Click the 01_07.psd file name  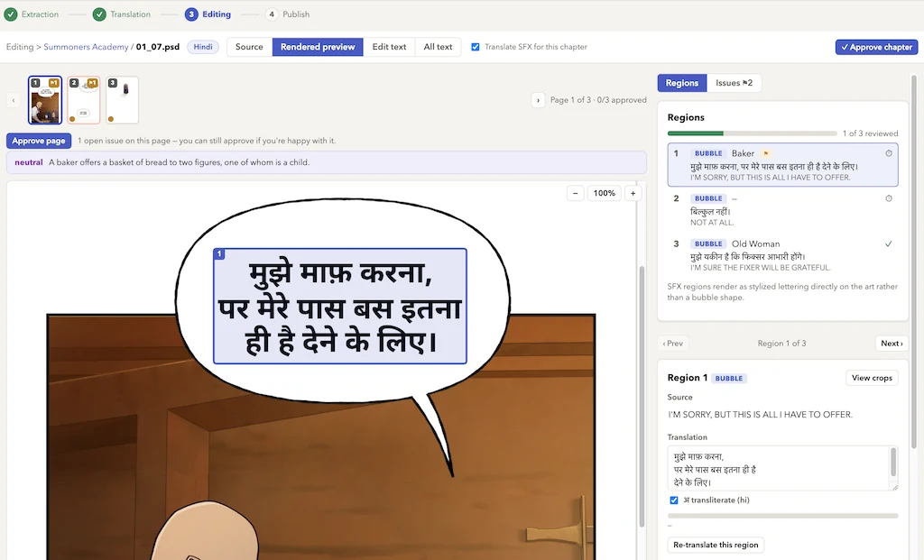coord(157,47)
